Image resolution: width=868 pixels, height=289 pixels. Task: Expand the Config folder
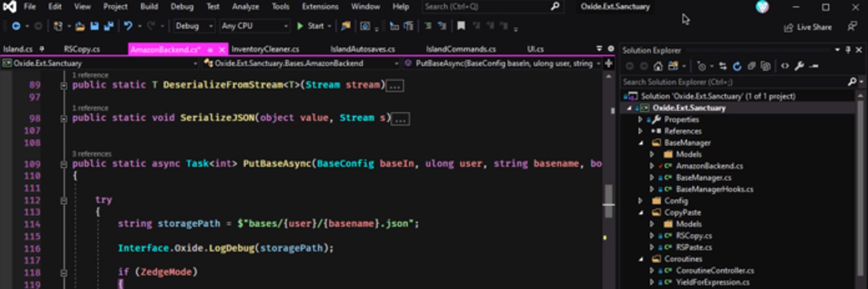pos(640,201)
